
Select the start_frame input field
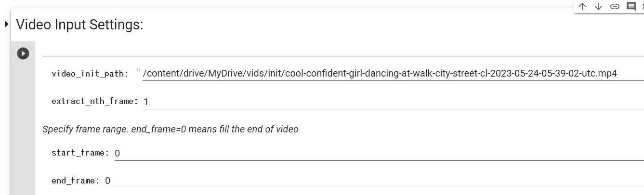pos(379,153)
